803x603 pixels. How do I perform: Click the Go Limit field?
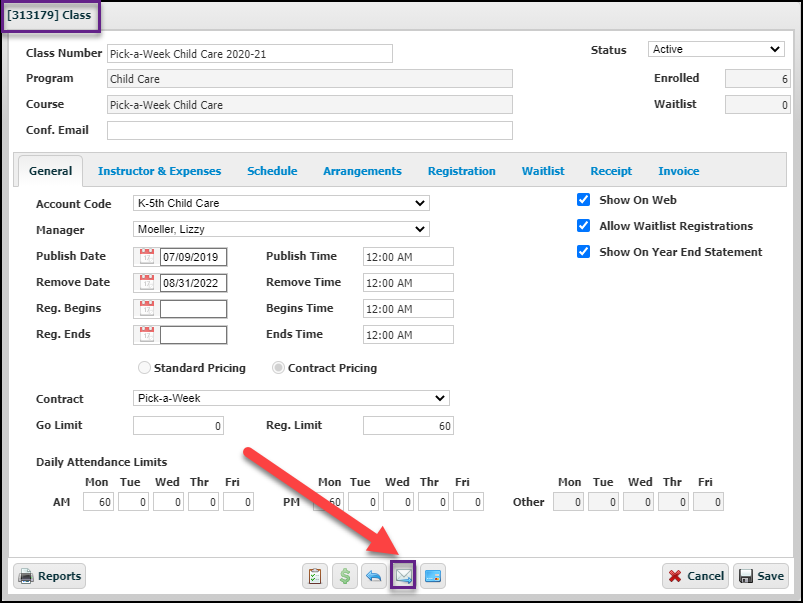point(178,426)
